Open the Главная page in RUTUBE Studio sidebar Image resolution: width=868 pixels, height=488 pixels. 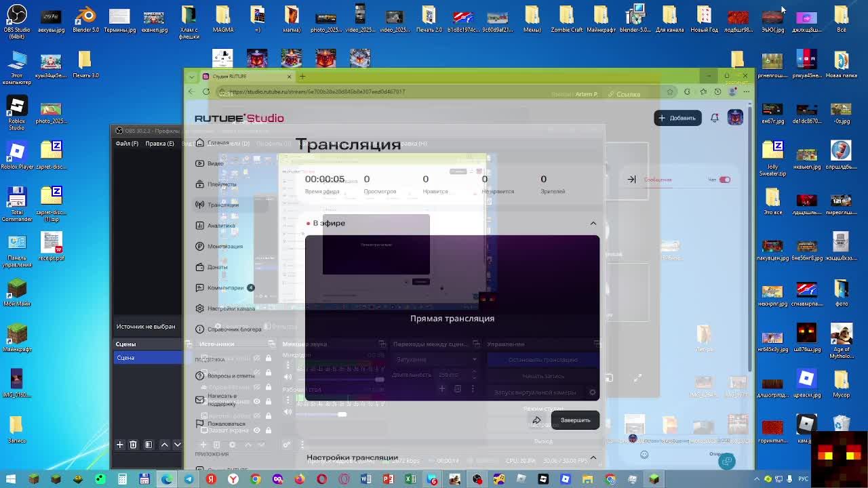[213, 143]
